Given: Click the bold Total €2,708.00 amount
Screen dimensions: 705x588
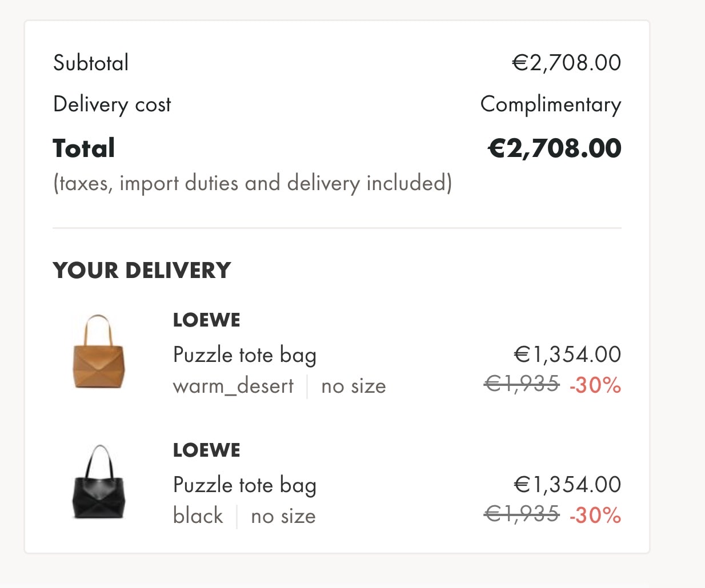Looking at the screenshot, I should tap(554, 148).
